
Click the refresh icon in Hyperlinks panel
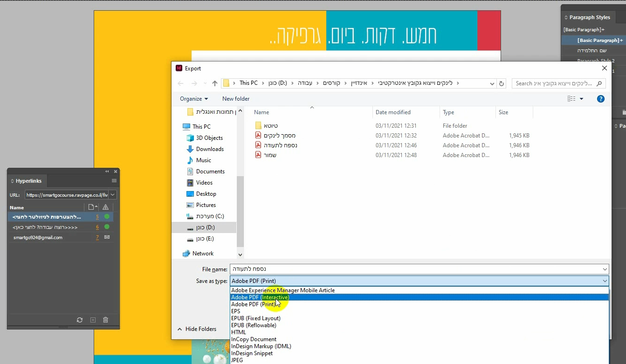[x=79, y=320]
